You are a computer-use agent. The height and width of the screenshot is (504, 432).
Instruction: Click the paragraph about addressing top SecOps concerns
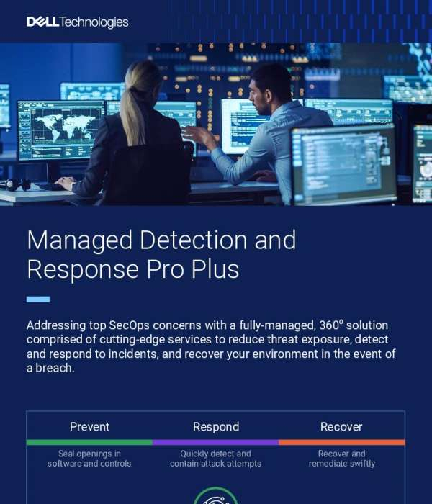tap(211, 346)
